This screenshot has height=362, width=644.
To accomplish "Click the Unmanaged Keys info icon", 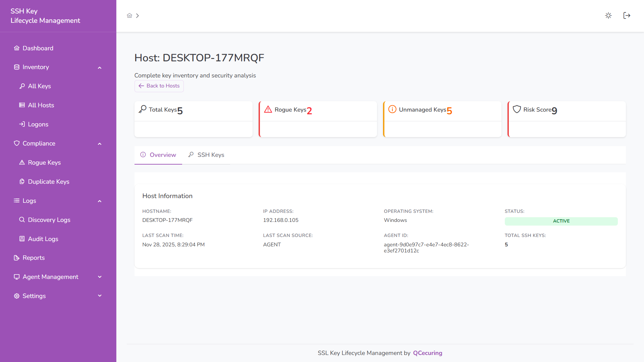I will coord(392,109).
